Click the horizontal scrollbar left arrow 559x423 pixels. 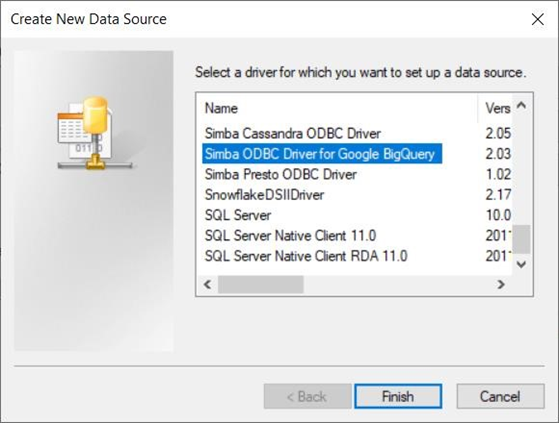pyautogui.click(x=207, y=284)
